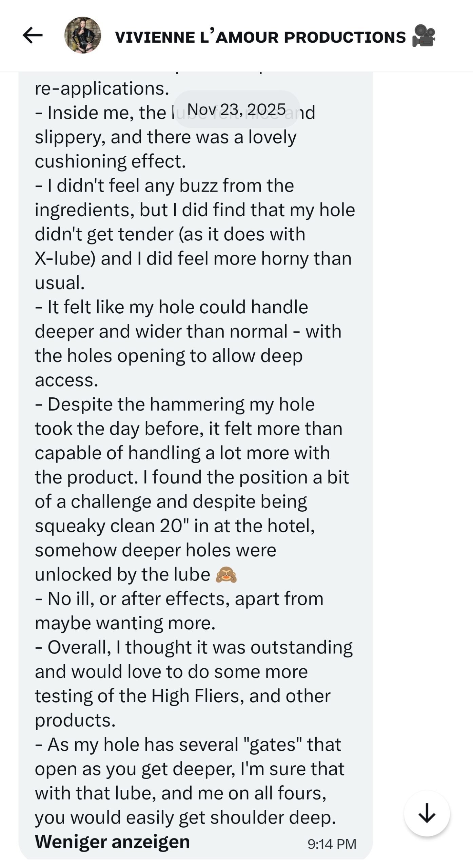
Task: Open the chat profile avatar
Action: coord(83,35)
